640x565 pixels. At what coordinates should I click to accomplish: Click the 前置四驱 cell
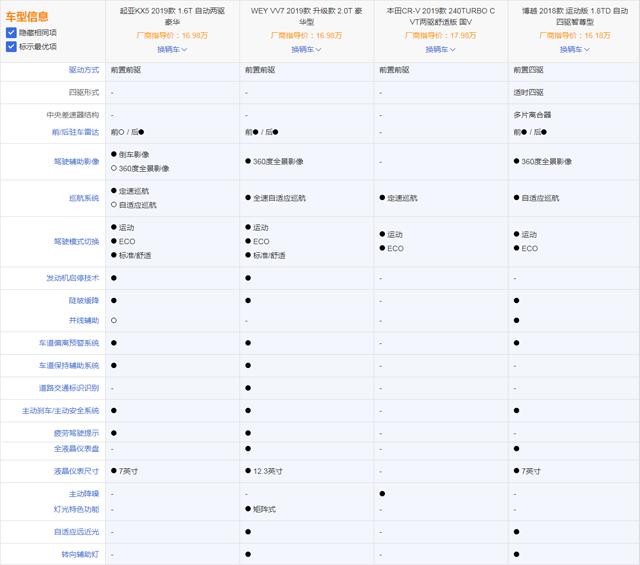(x=528, y=70)
